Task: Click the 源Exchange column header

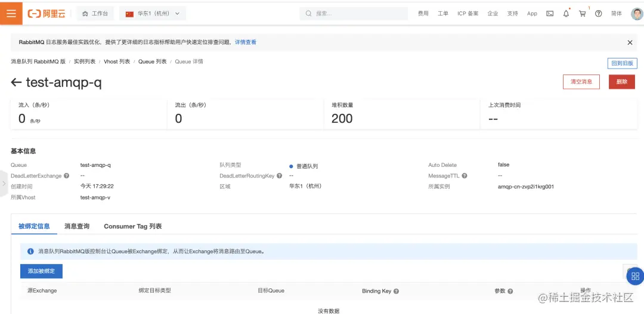Action: pos(42,291)
